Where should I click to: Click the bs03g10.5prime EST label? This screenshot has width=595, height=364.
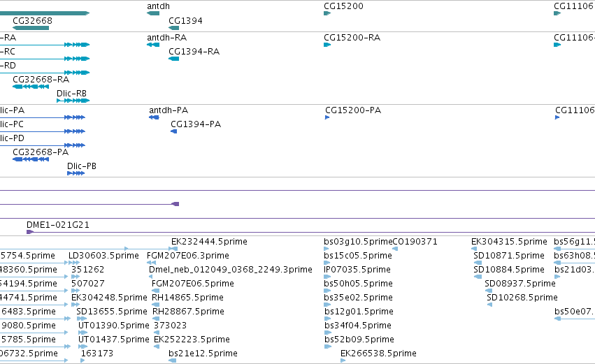click(x=358, y=242)
